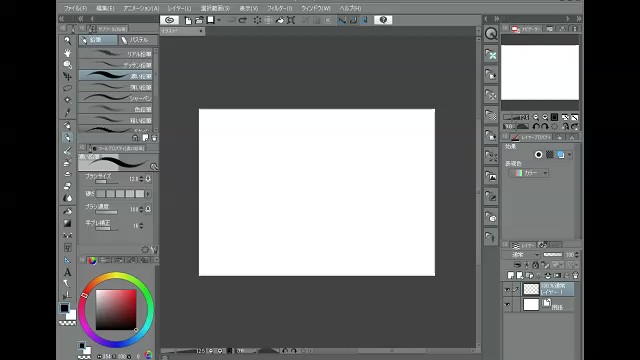Viewport: 640px width, 360px height.
Task: Pick a color in the color square
Action: (116, 310)
